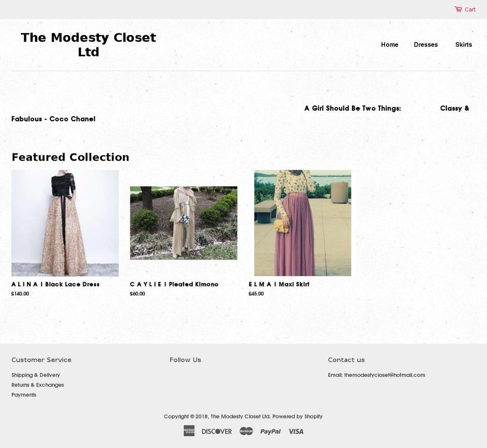The height and width of the screenshot is (448, 487).
Task: Select the £45.00 price text
Action: pos(256,294)
